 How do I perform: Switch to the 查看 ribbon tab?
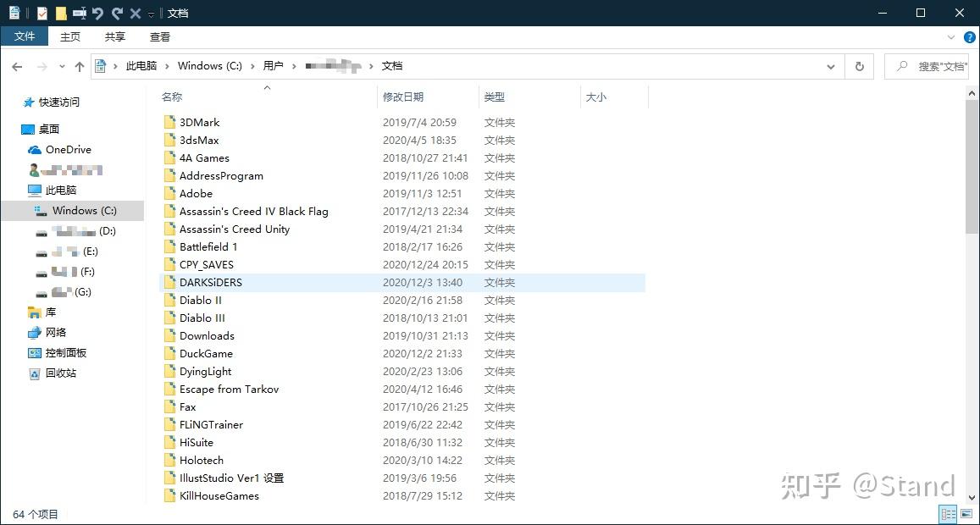click(x=159, y=36)
